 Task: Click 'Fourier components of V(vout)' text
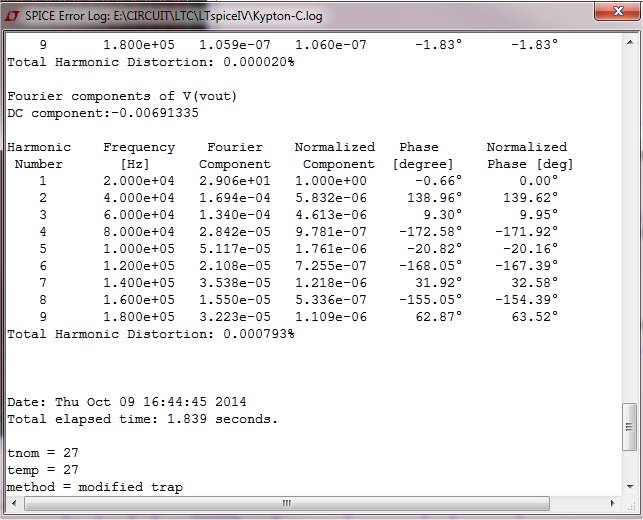[x=122, y=96]
